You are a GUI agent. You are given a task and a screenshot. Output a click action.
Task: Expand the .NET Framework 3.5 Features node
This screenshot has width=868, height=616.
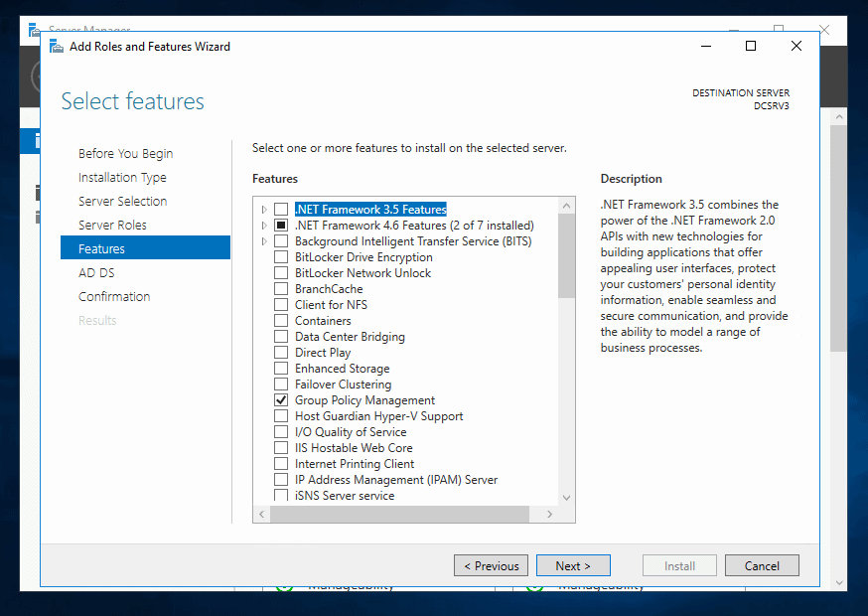click(262, 209)
